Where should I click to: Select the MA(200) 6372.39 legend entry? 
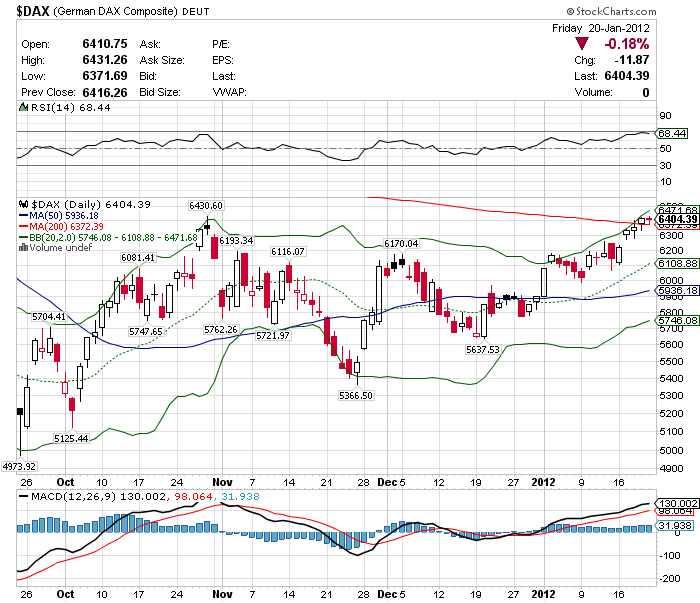[x=61, y=226]
